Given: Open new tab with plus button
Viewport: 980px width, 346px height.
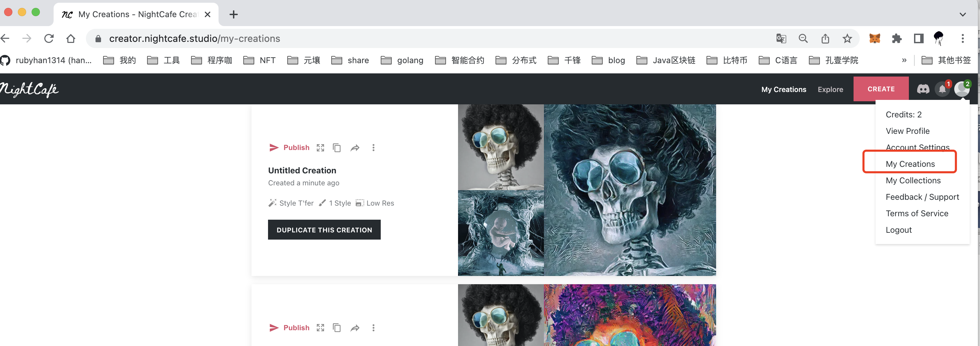Looking at the screenshot, I should tap(234, 14).
